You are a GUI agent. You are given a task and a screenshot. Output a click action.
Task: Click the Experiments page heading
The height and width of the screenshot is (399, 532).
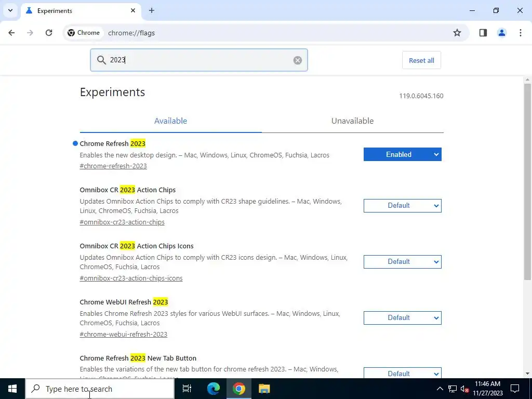tap(112, 92)
